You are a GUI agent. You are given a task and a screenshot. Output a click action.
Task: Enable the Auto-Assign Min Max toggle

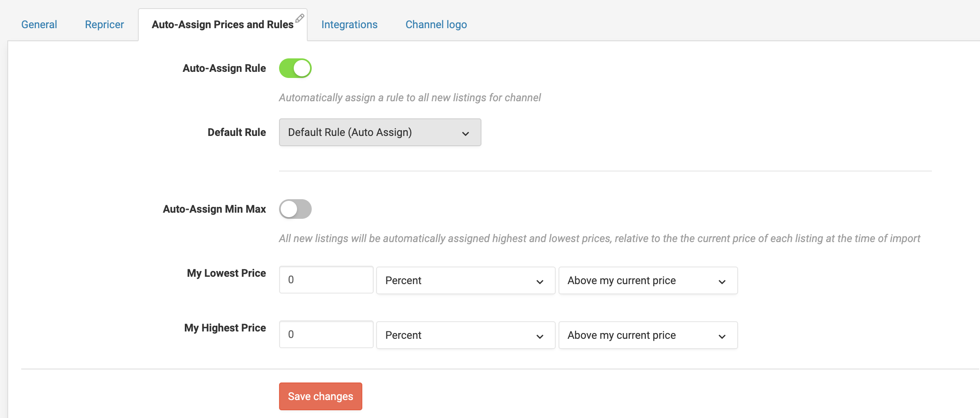tap(295, 209)
